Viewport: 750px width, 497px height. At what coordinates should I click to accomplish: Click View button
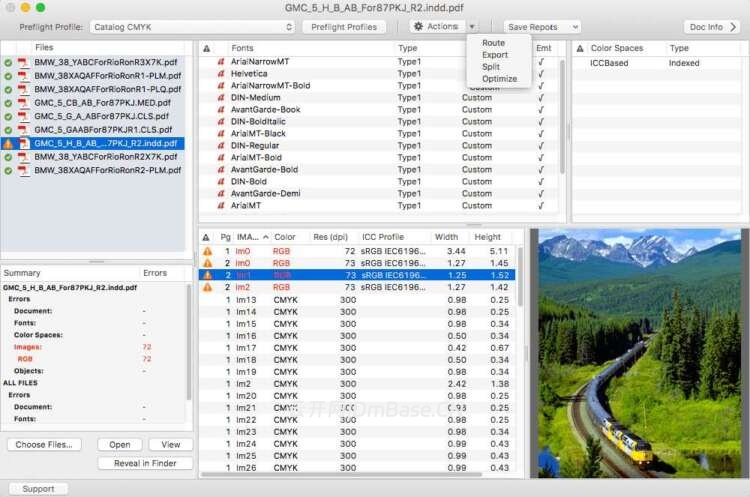[x=171, y=445]
